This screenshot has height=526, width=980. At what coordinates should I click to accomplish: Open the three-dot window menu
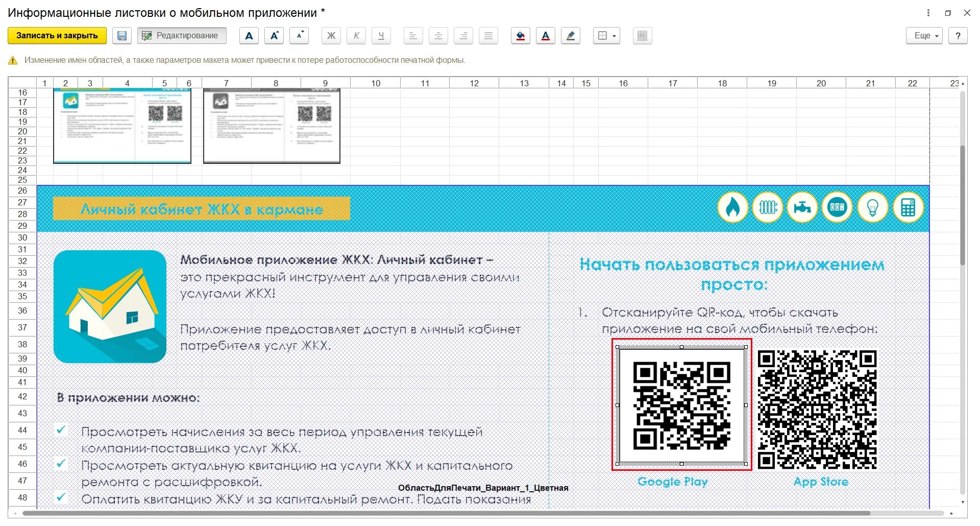coord(928,13)
